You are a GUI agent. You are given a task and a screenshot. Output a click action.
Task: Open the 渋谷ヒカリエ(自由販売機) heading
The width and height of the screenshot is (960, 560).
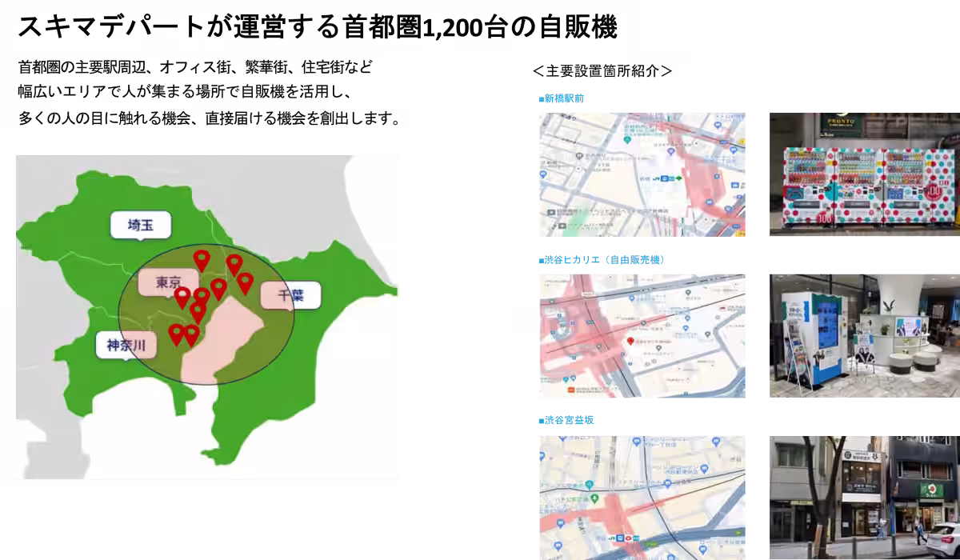click(x=601, y=260)
